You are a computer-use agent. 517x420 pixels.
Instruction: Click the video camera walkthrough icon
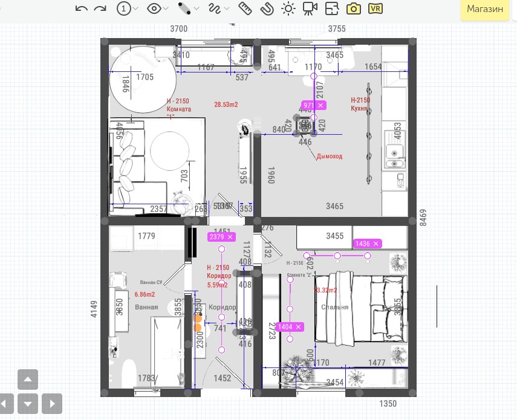click(310, 8)
